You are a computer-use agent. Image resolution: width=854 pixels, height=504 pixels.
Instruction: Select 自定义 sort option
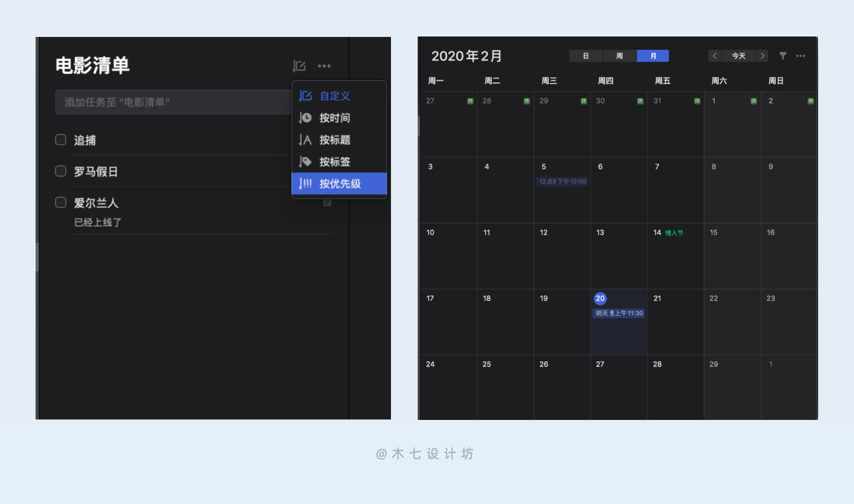(x=334, y=96)
